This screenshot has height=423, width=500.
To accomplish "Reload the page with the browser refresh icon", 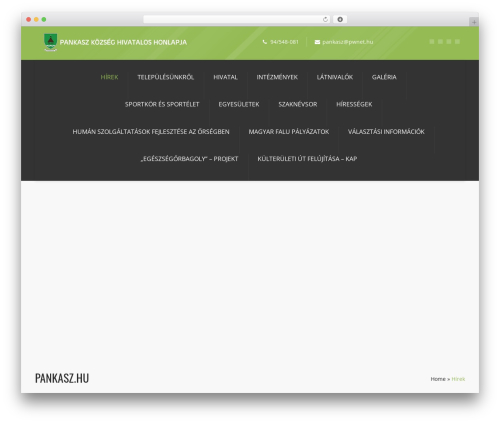I will [325, 19].
